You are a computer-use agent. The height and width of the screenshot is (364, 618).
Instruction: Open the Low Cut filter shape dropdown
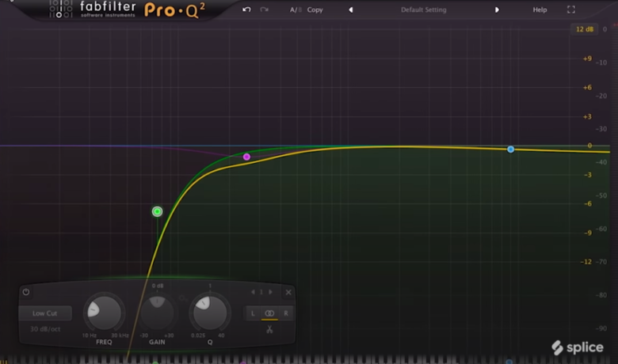[x=45, y=313]
